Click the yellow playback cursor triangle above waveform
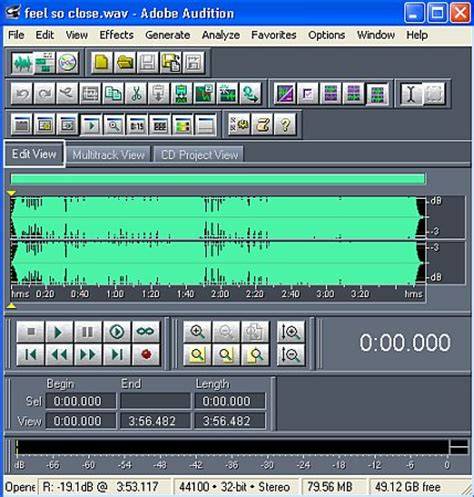The width and height of the screenshot is (474, 497). coord(11,193)
